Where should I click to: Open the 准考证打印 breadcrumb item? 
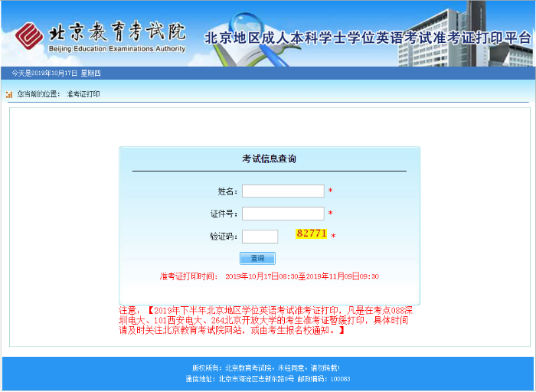[x=83, y=94]
